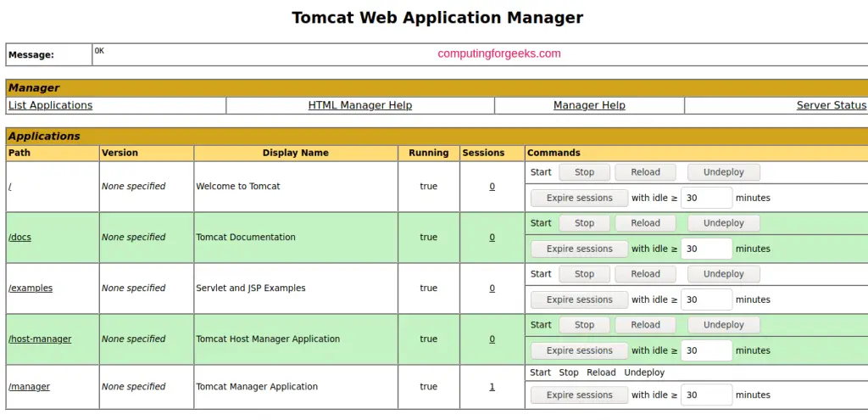Click 'Tomcat Web Application Manager' heading
Image resolution: width=868 pixels, height=420 pixels.
[437, 17]
